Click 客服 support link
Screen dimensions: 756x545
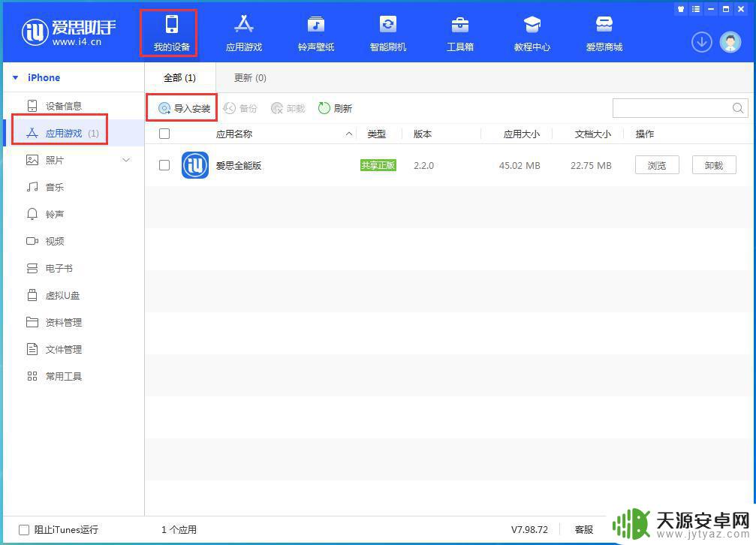click(583, 529)
